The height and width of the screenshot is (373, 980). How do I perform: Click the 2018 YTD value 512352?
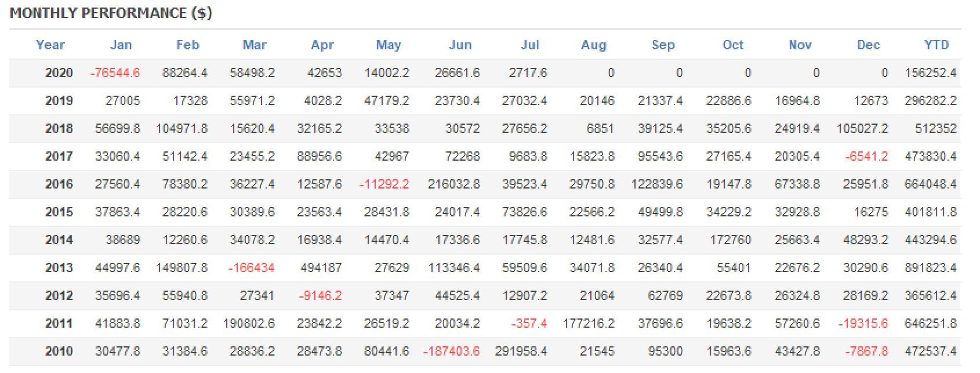935,129
